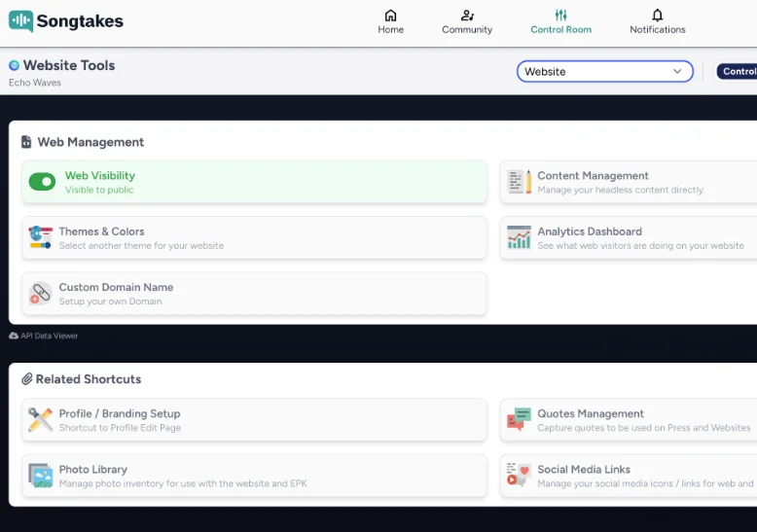
Task: Switch to Community tab label
Action: 467,29
